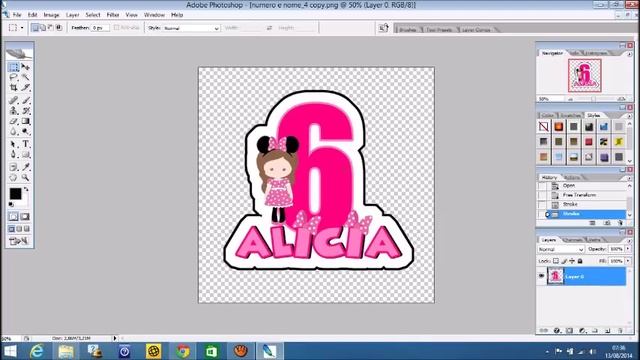
Task: Open the tool preset picker arrow
Action: click(x=22, y=28)
